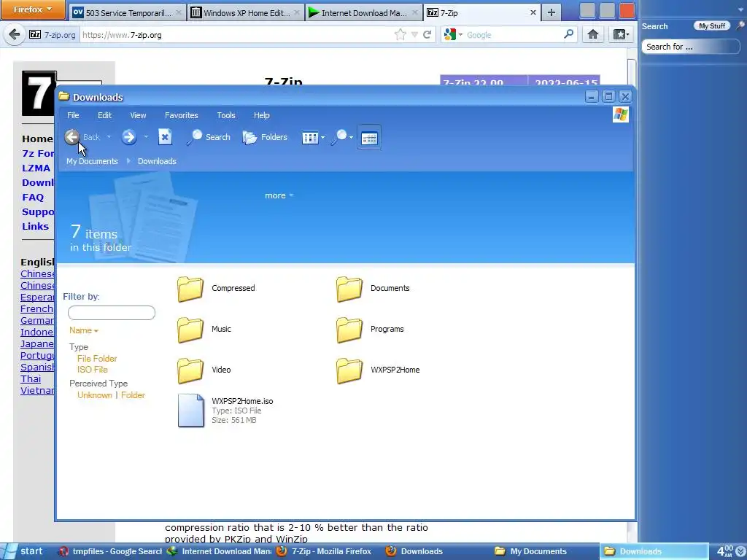Click My Stuff button in sidebar
The width and height of the screenshot is (747, 560).
(712, 26)
